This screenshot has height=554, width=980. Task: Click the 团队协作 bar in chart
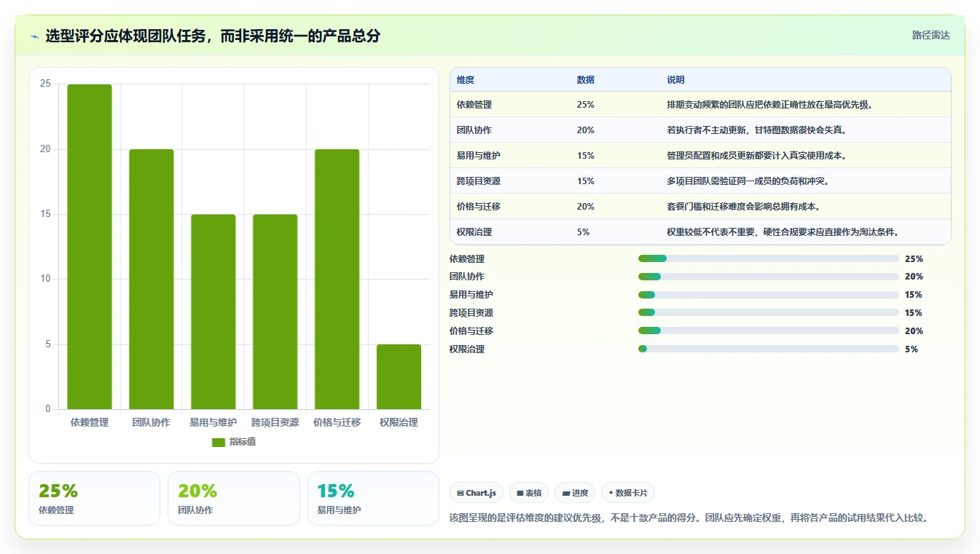coord(152,280)
